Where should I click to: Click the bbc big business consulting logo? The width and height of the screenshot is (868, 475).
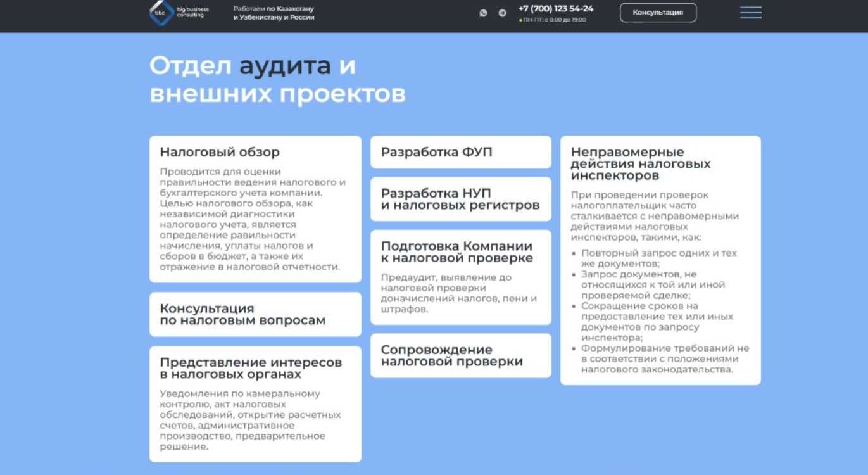(179, 12)
